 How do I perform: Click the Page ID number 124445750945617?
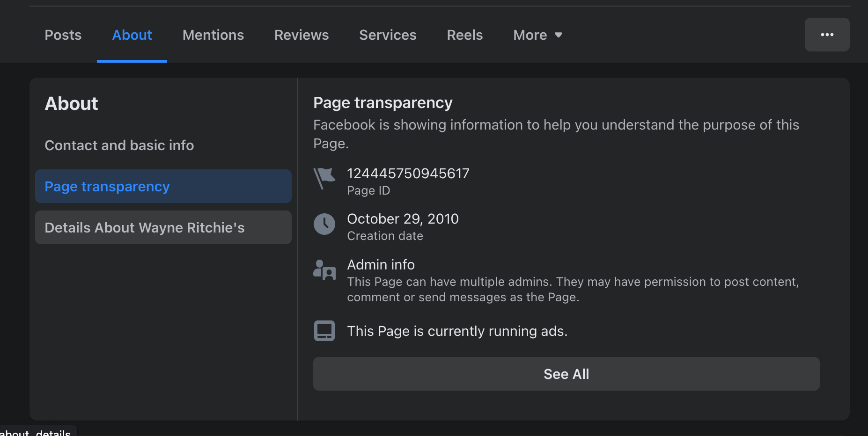point(408,174)
